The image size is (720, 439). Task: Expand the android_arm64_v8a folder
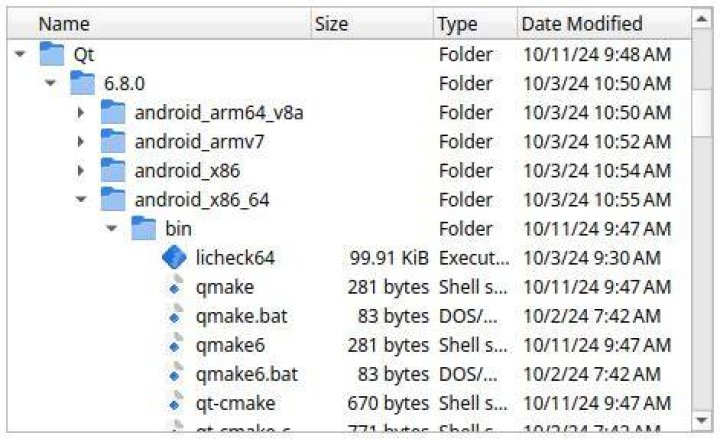click(81, 113)
